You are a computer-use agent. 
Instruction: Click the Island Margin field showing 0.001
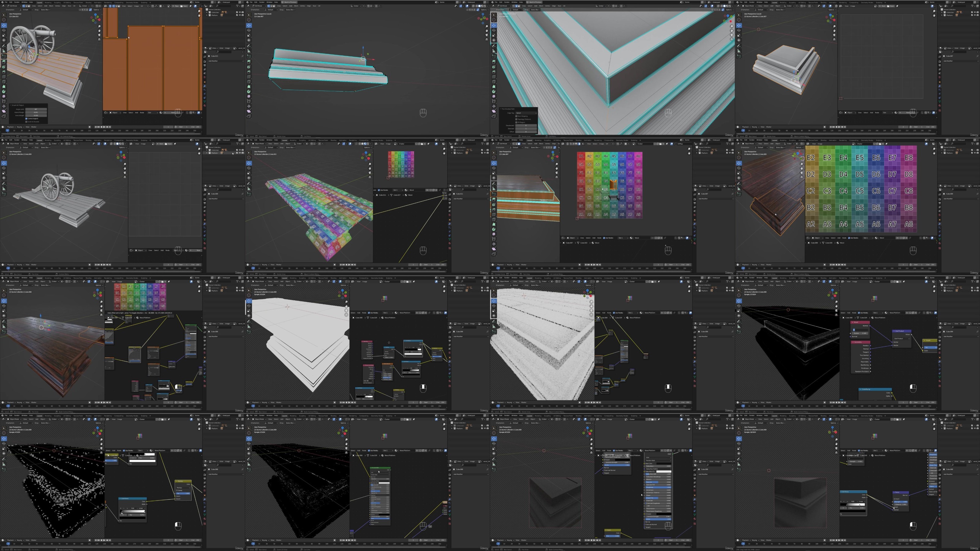click(36, 113)
